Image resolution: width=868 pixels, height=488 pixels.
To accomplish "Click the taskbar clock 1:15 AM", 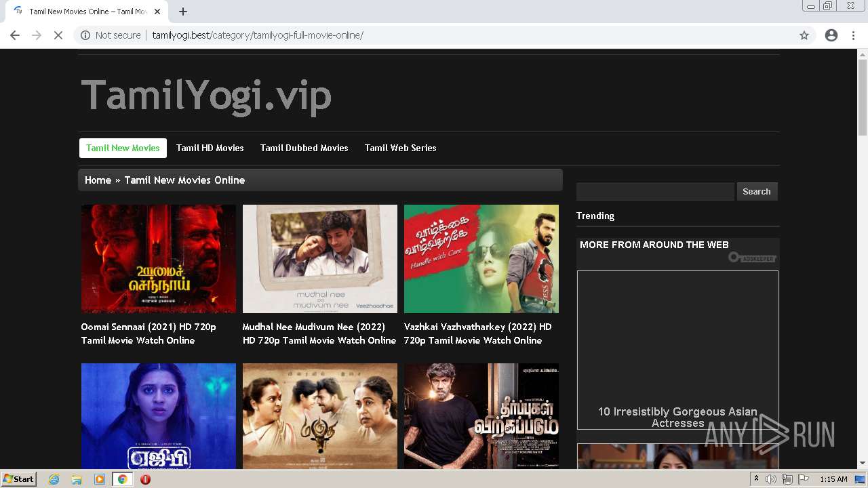I will (x=833, y=479).
